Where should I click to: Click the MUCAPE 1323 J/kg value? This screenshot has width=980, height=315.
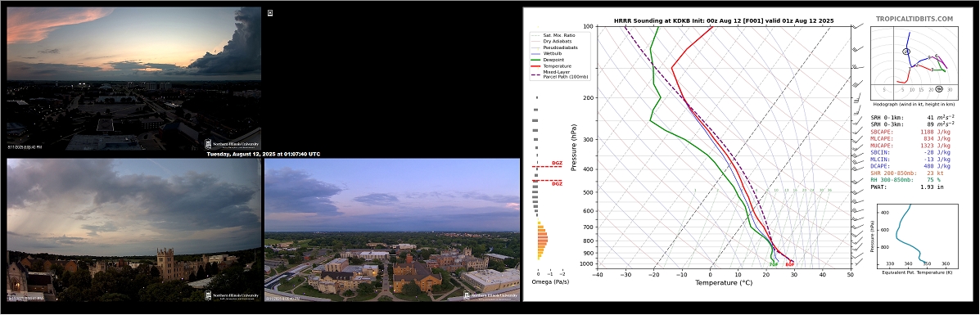(910, 146)
